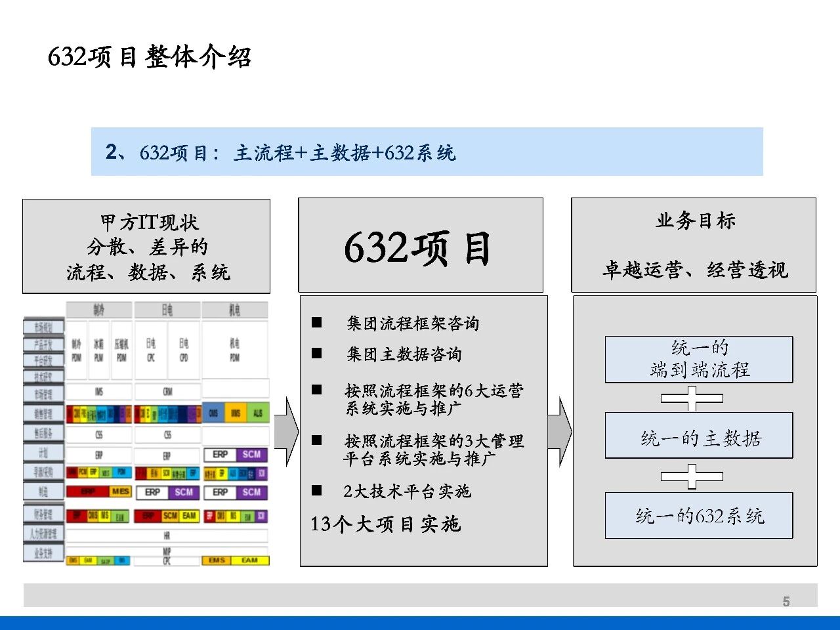Click the 统一的主数据 box
The image size is (840, 630).
pos(698,436)
